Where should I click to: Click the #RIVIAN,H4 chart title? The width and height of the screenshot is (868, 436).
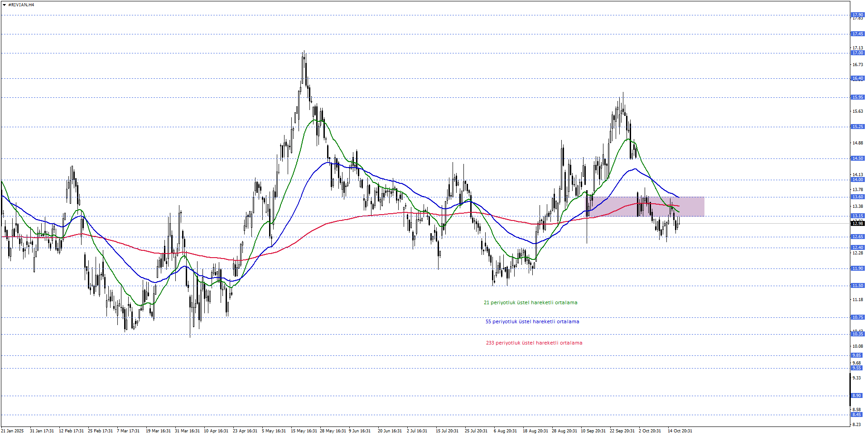coord(21,5)
